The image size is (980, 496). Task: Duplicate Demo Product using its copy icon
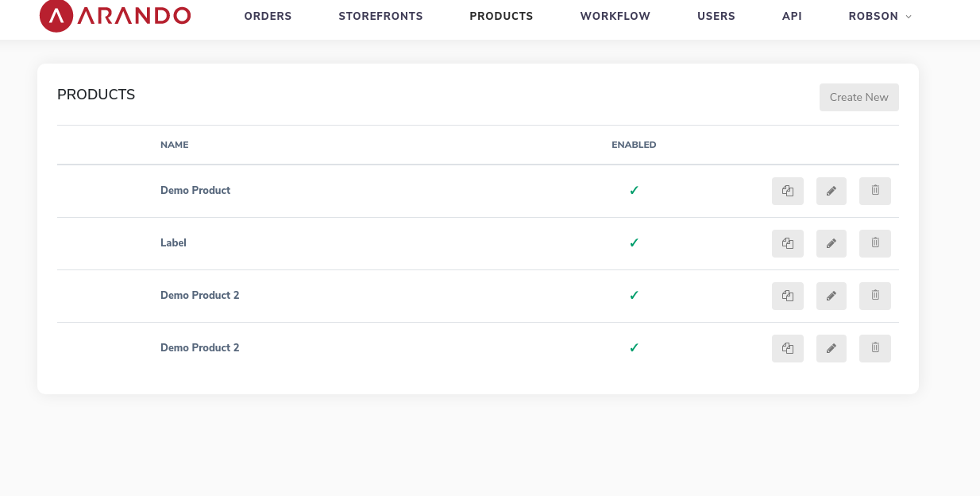point(787,191)
